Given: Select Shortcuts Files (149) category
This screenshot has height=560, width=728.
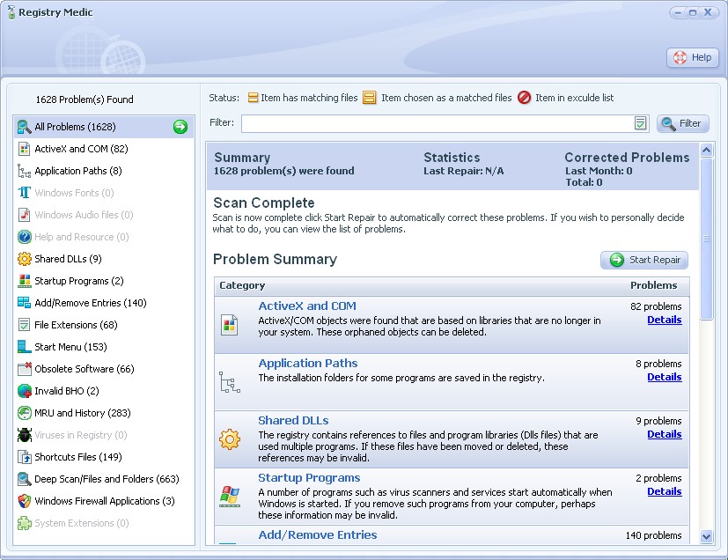Looking at the screenshot, I should point(104,457).
